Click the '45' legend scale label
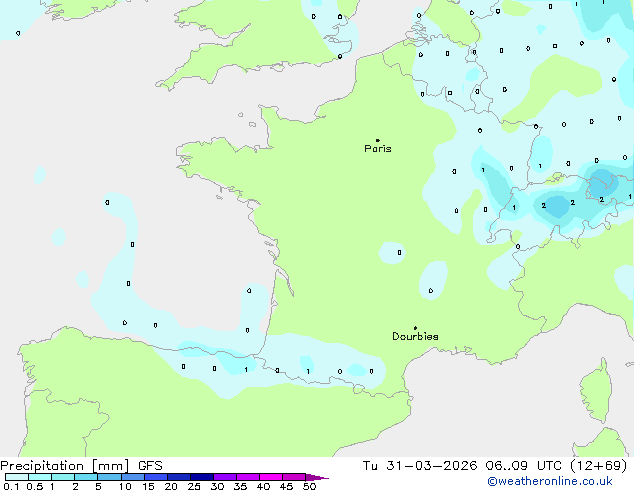The width and height of the screenshot is (634, 490). pos(286,486)
